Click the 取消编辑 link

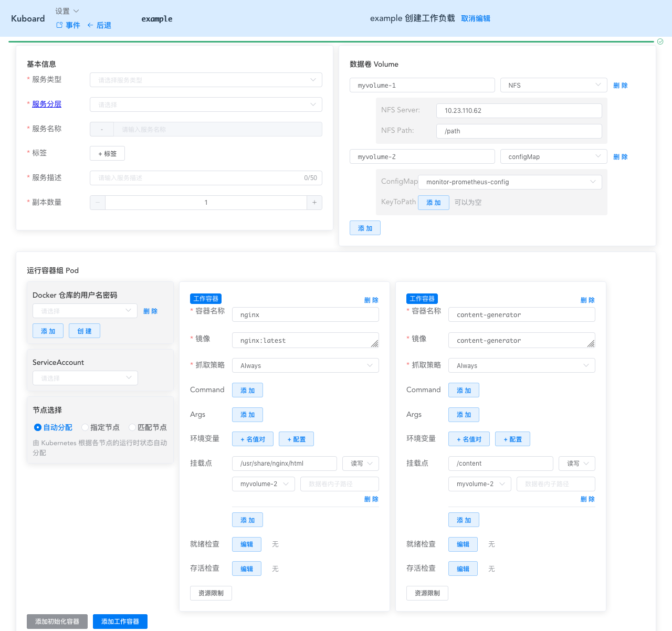pos(475,18)
